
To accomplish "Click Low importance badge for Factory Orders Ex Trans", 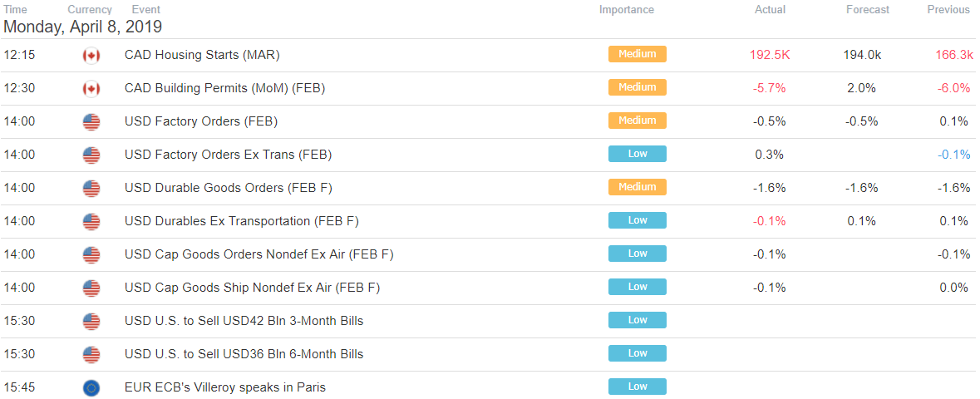I will (x=637, y=154).
